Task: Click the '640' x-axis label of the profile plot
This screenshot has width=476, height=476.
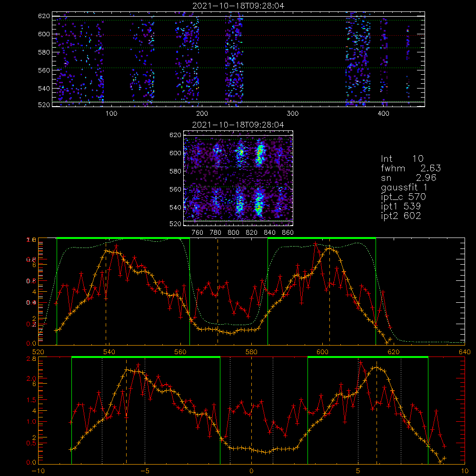Action: pyautogui.click(x=465, y=352)
